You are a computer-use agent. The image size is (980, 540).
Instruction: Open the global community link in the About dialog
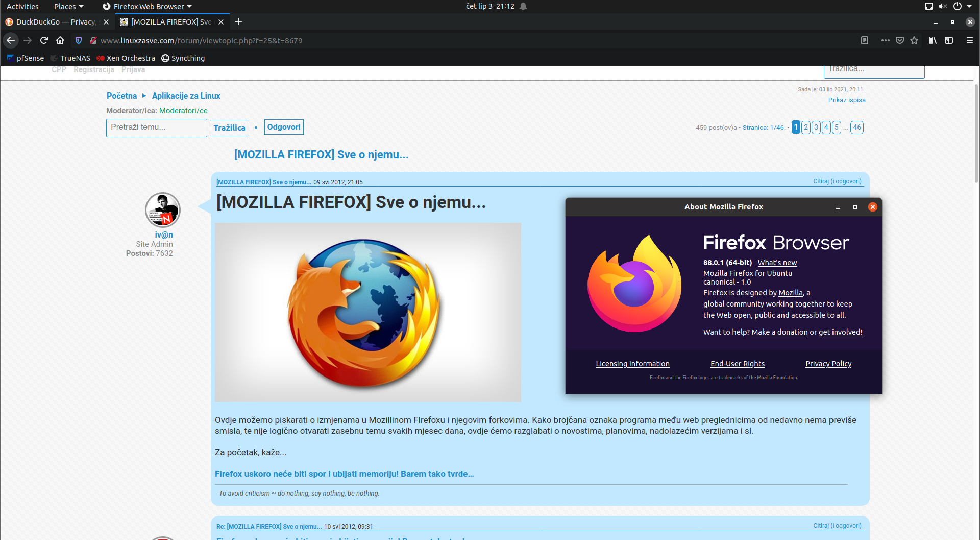click(x=733, y=304)
